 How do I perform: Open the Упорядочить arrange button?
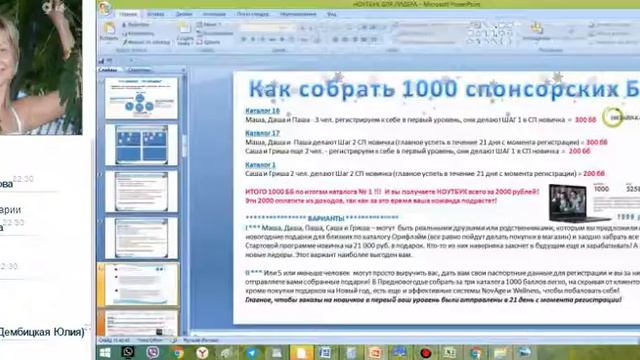point(536,31)
